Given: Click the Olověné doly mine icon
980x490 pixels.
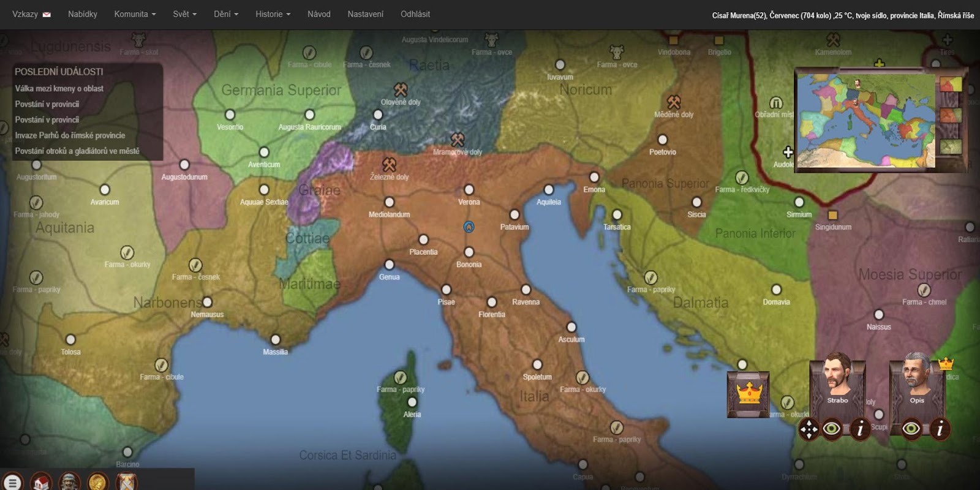Looking at the screenshot, I should coord(401,89).
